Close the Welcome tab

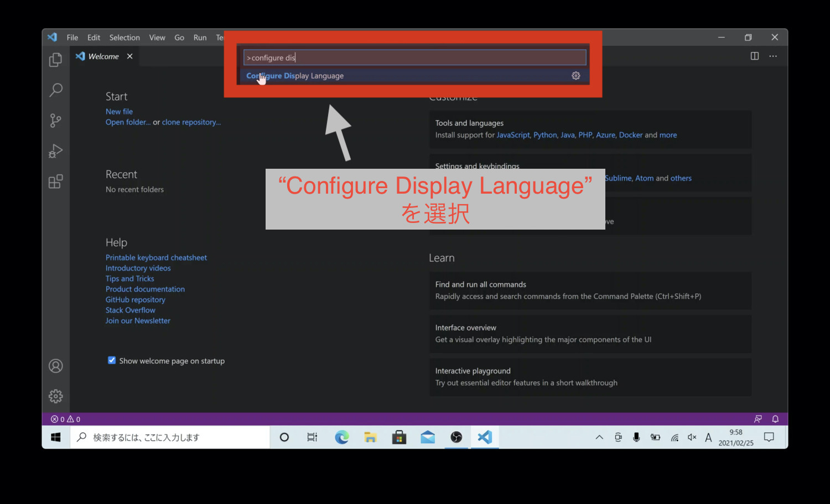[x=129, y=56]
